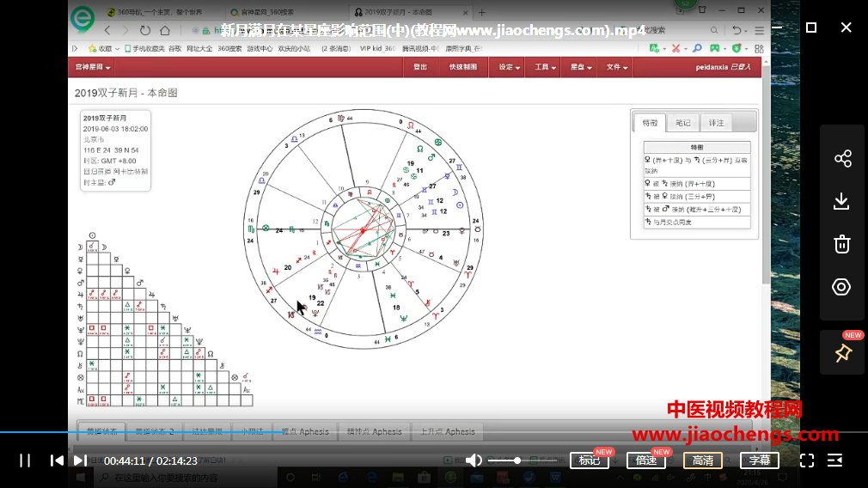Viewport: 868px width, 488px height.
Task: Close the 2019双子新月 browser tab
Action: [x=465, y=12]
